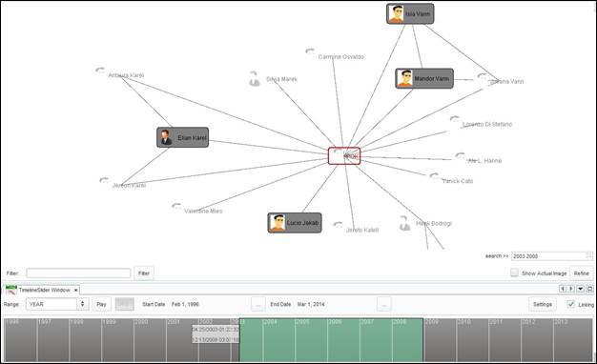Select the Isia Vann avatar node
Screen dimensions: 597x364
click(x=410, y=13)
